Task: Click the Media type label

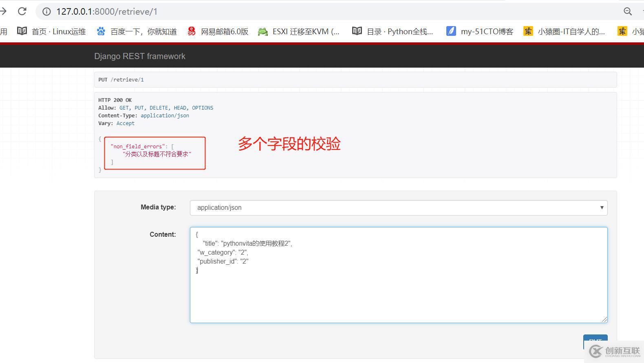Action: [x=158, y=207]
